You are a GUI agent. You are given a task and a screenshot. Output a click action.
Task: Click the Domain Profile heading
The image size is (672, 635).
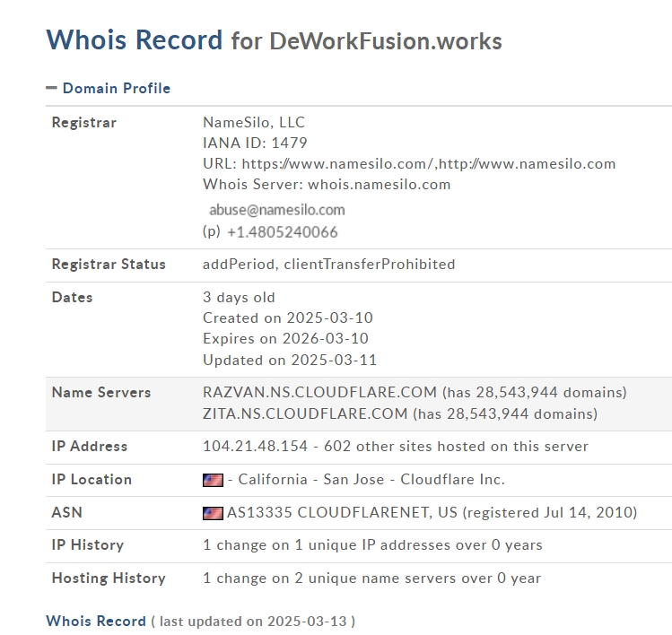point(116,88)
